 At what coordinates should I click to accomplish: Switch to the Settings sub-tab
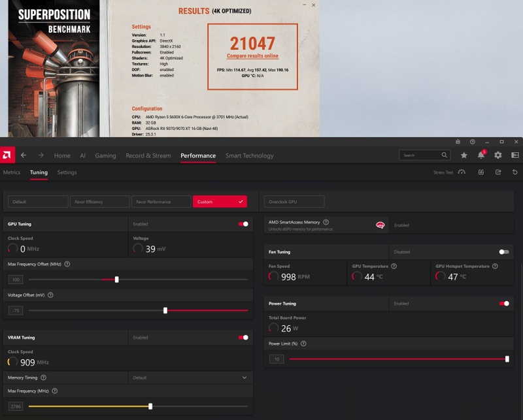click(67, 172)
